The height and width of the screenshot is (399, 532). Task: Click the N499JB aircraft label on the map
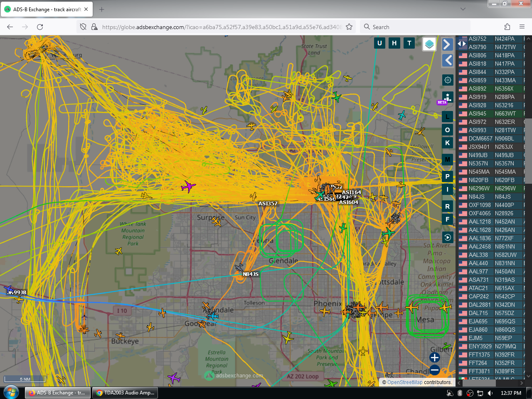pos(17,293)
